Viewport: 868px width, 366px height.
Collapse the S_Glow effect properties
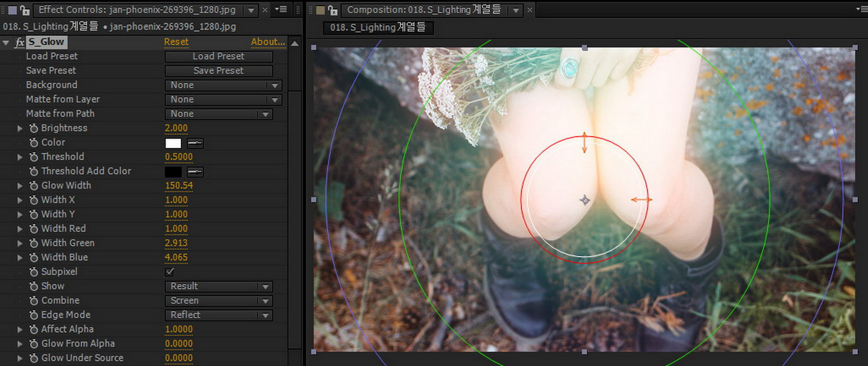point(6,42)
